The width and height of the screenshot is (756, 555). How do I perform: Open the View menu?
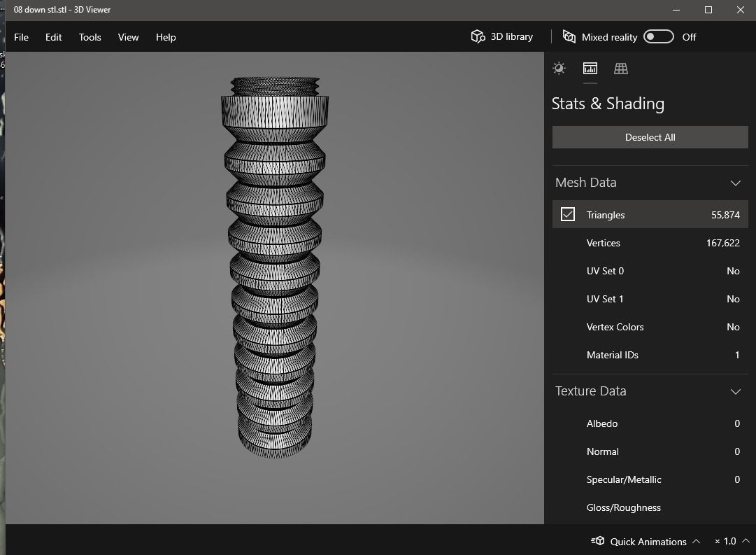click(x=128, y=37)
